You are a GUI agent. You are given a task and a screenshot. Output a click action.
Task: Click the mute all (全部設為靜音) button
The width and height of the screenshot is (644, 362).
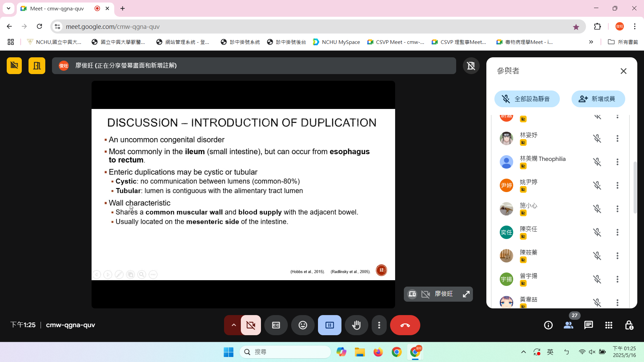[527, 99]
